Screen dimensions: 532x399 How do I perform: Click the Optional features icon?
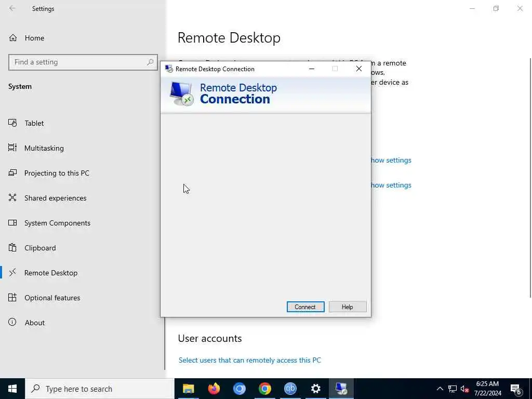coord(12,297)
